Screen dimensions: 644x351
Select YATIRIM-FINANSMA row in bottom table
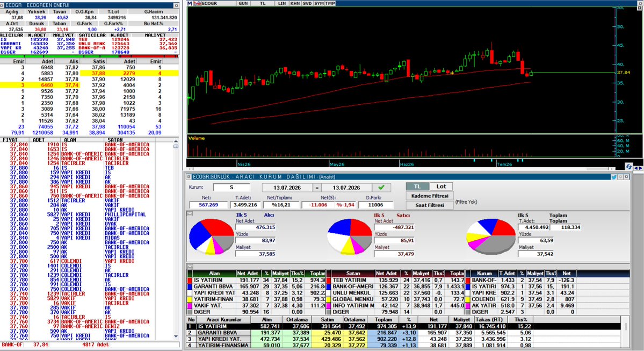click(404, 345)
